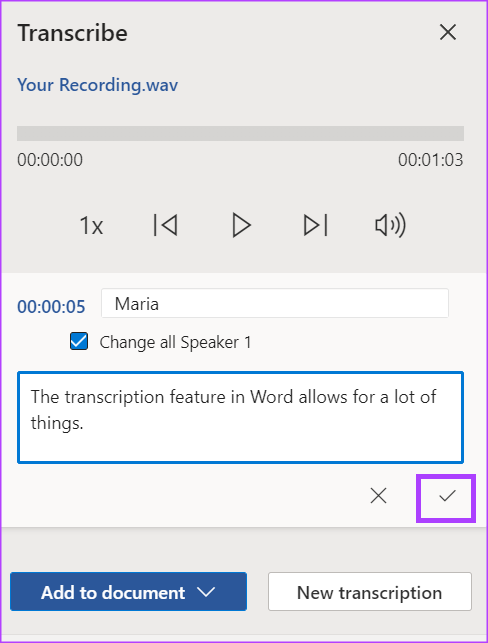Cancel the segment edit with X icon
Screen dimensions: 488x643
[x=378, y=496]
